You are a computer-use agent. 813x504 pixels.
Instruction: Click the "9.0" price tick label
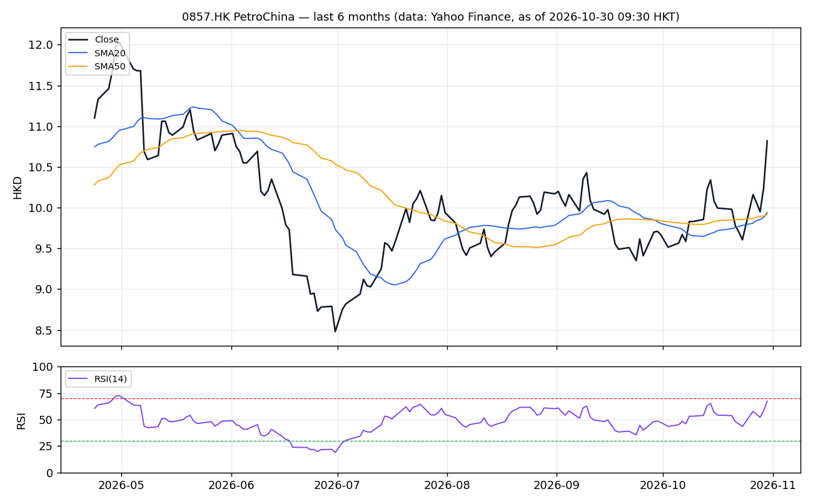(45, 289)
